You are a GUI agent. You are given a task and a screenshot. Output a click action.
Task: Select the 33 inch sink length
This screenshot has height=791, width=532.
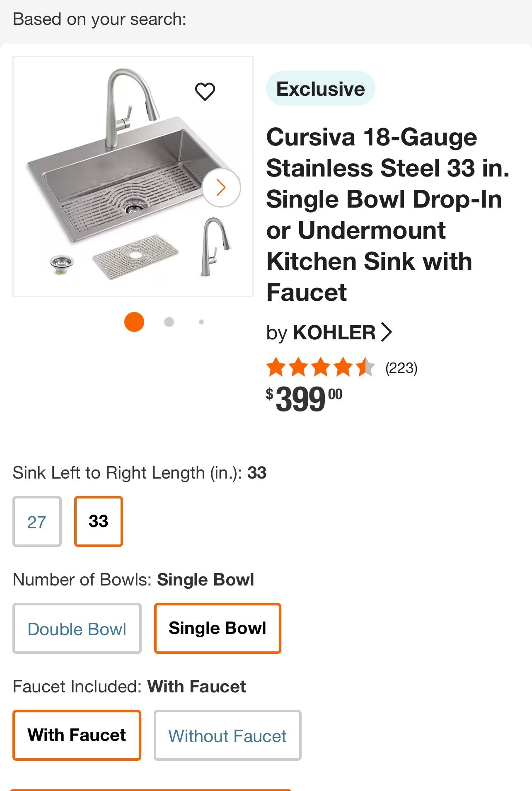(x=99, y=521)
